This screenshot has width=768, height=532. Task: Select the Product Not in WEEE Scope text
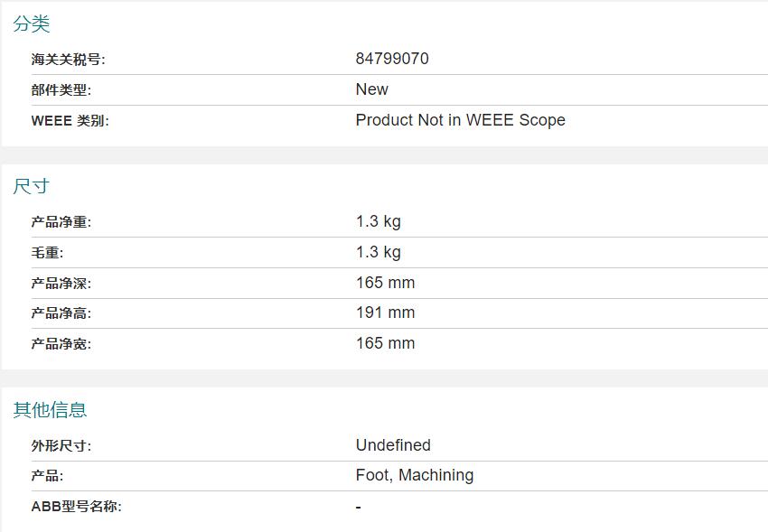(460, 120)
